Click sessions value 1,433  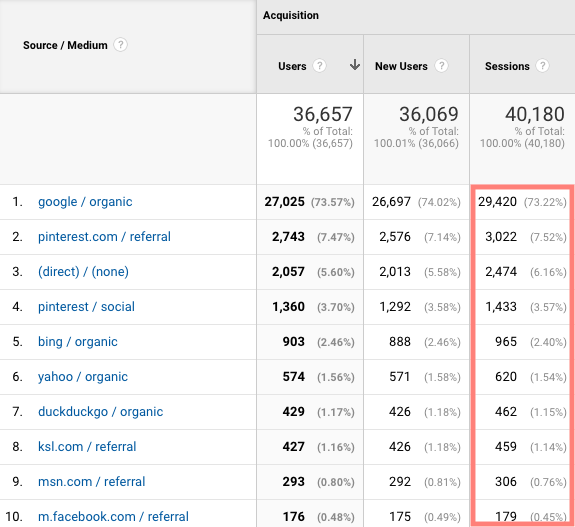tap(501, 307)
